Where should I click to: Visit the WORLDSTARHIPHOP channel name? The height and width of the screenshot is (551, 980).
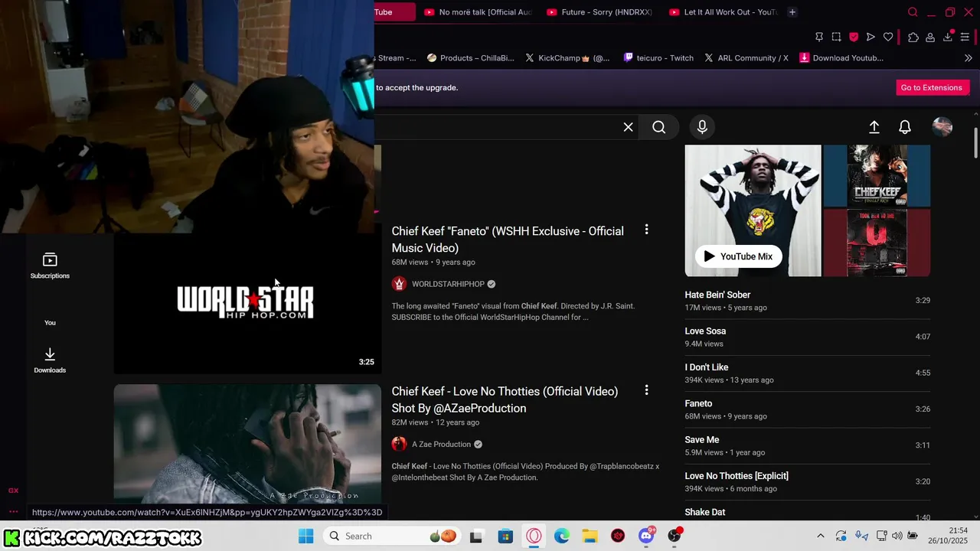tap(448, 284)
